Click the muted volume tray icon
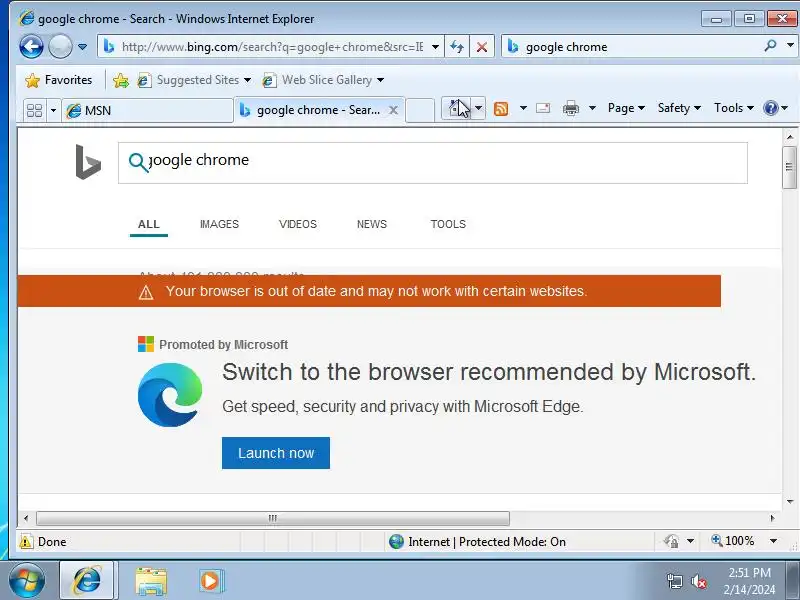This screenshot has width=800, height=600. click(x=698, y=581)
